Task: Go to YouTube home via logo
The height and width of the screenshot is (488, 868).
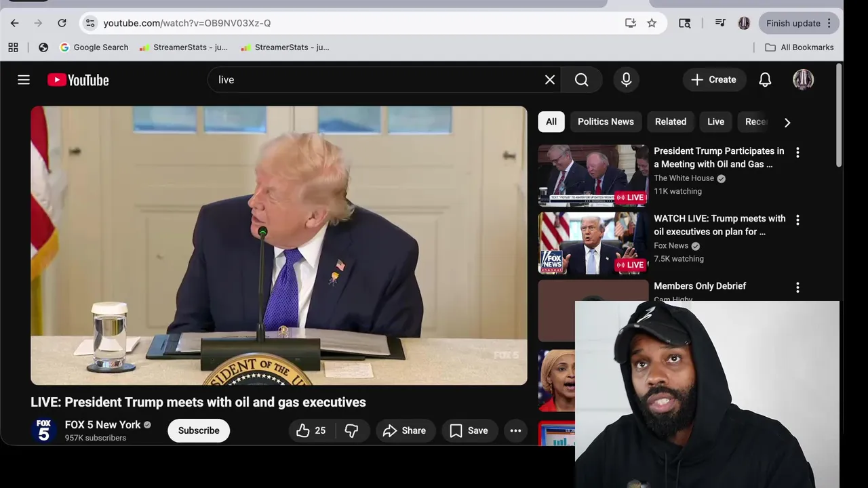Action: [78, 80]
